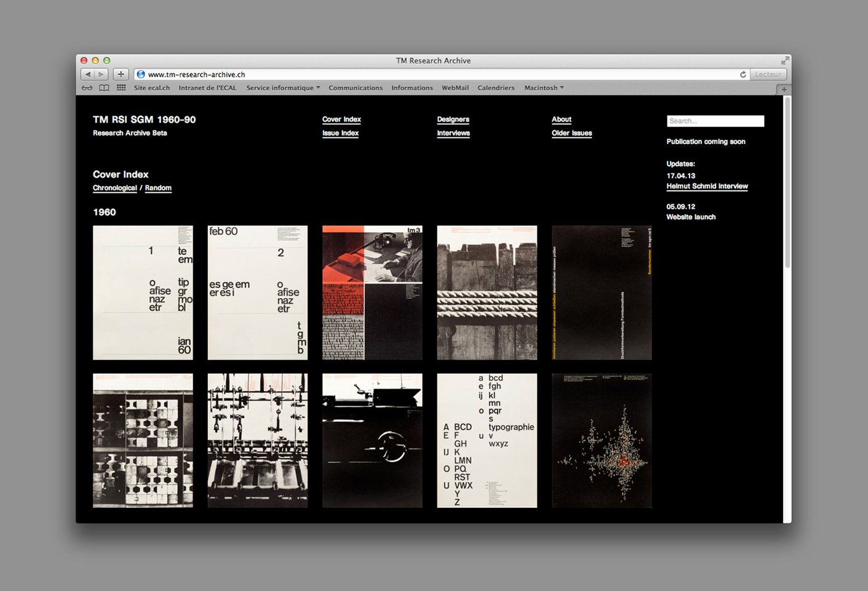Open a new tab with the plus button
Viewport: 868px width, 591px height.
[x=121, y=74]
